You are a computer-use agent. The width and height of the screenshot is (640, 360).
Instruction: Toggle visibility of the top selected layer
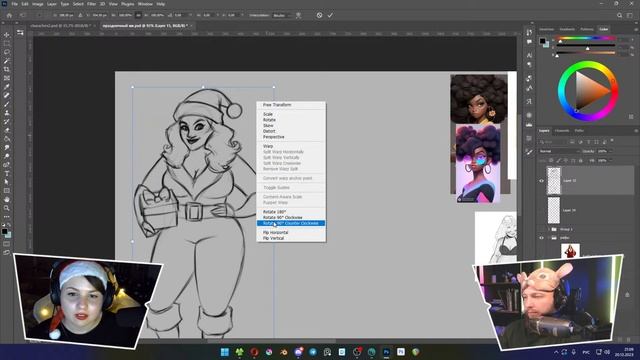point(542,181)
